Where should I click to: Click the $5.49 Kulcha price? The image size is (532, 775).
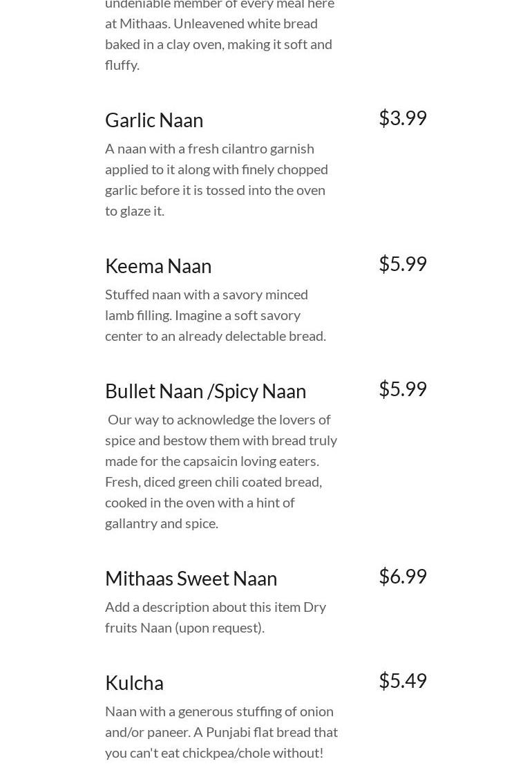402,681
